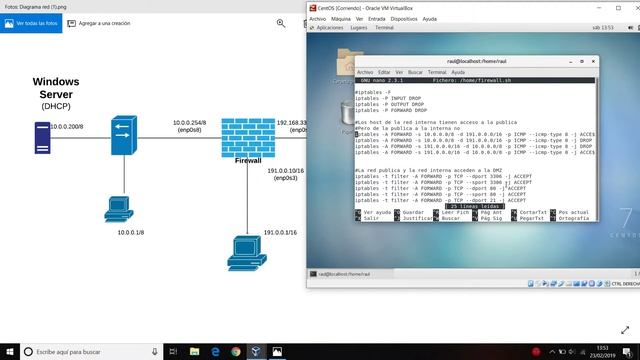Open Lugares menu in CentOS top panel

(358, 28)
